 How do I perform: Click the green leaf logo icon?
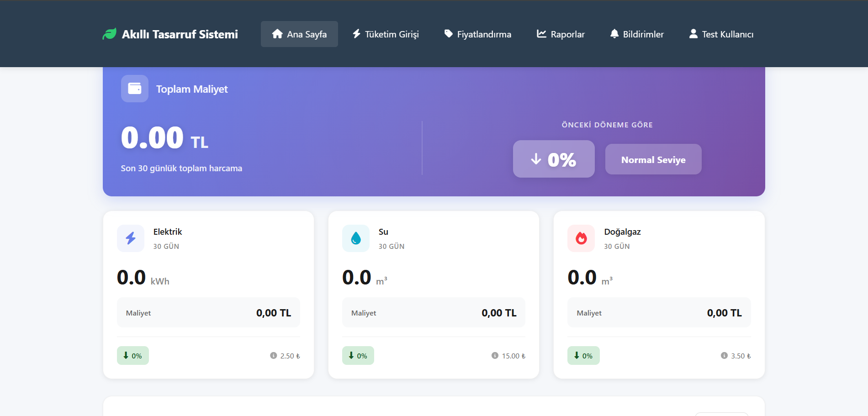point(110,34)
